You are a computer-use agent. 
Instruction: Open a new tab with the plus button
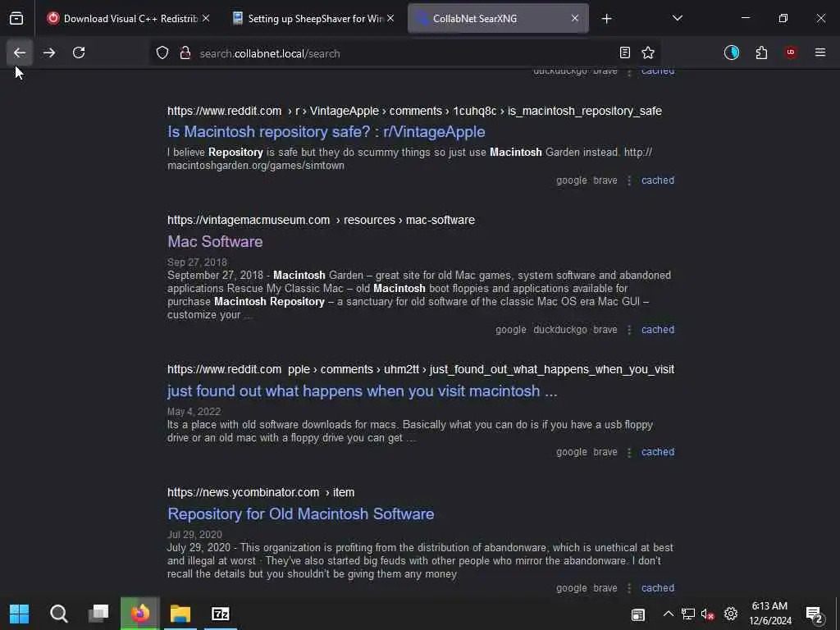coord(606,19)
